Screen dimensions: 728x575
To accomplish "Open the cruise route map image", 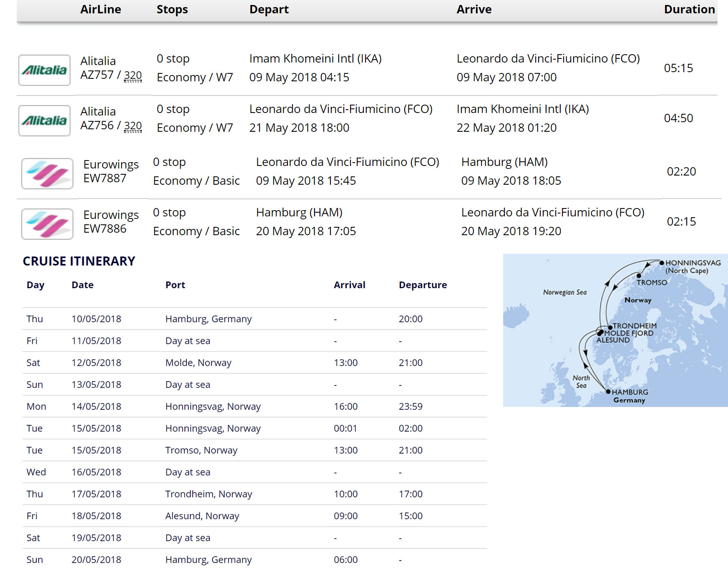I will click(615, 330).
